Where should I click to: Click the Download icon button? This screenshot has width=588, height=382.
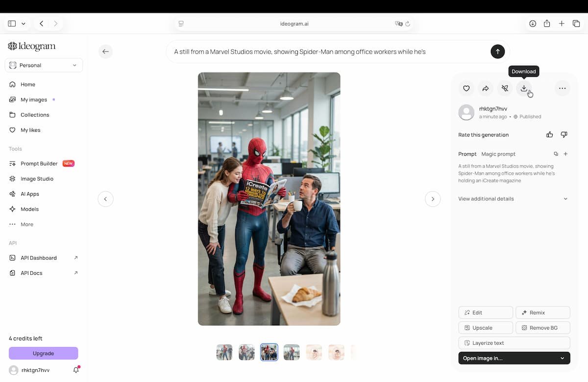coord(524,88)
